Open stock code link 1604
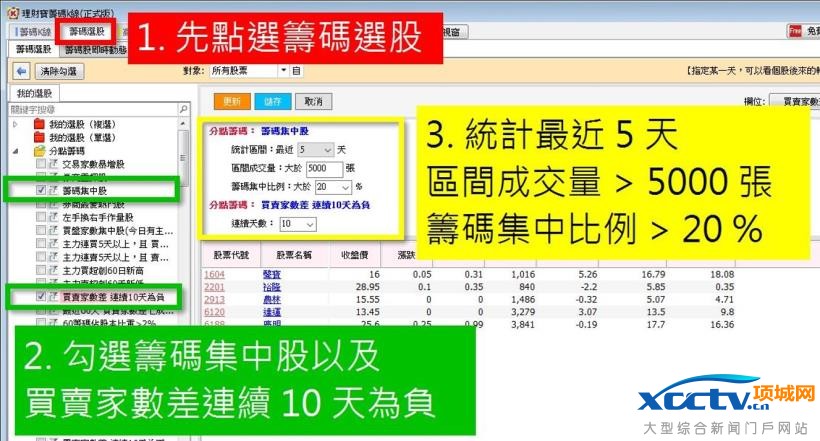 (x=214, y=272)
